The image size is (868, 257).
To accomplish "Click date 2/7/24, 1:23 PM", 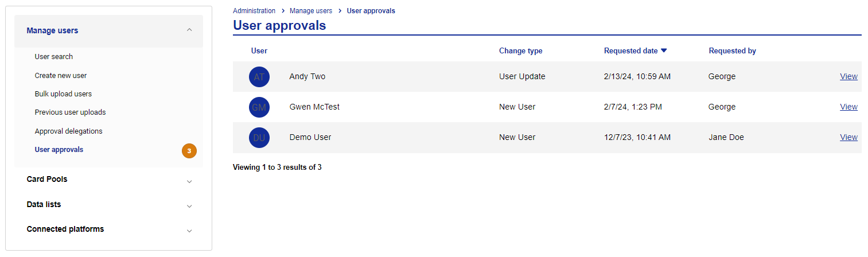I will [x=633, y=107].
